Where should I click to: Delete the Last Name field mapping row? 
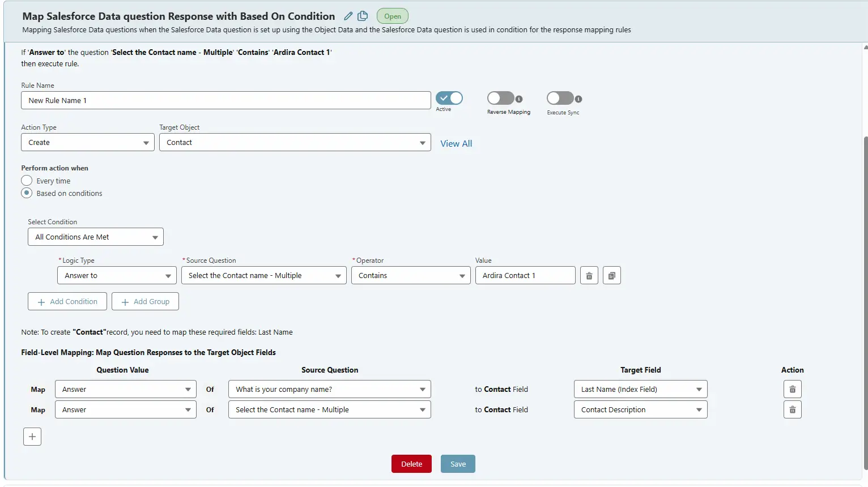[x=792, y=389]
